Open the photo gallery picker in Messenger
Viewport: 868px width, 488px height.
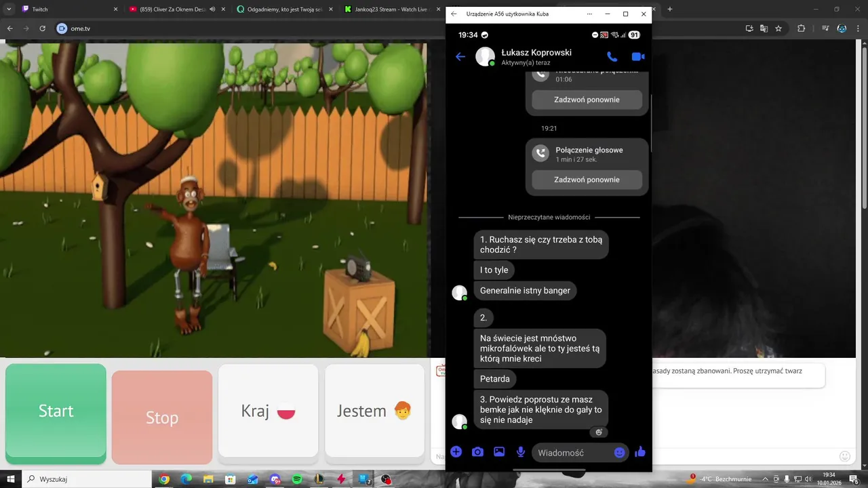[499, 451]
